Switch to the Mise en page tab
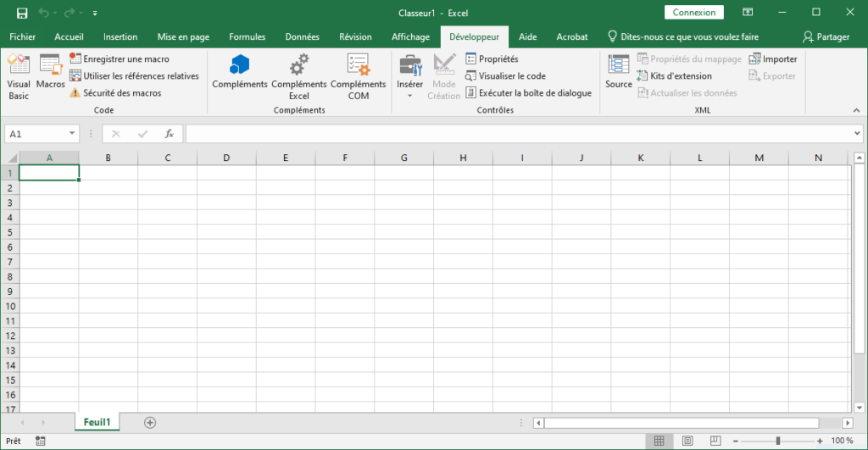The width and height of the screenshot is (868, 450). 183,36
